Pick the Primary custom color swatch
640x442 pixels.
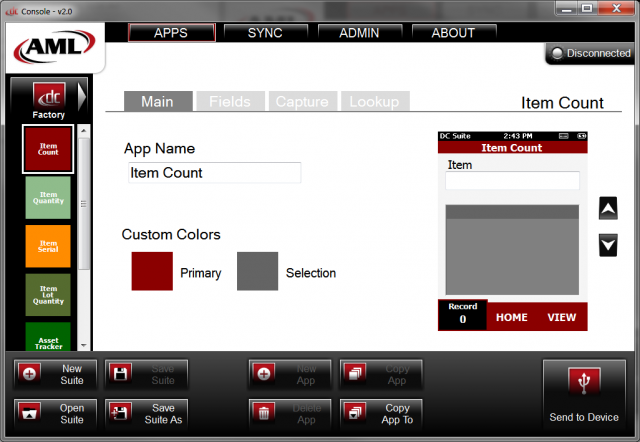152,271
